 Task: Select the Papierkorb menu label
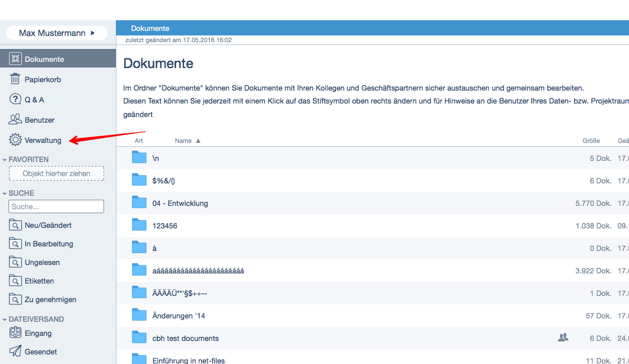43,79
